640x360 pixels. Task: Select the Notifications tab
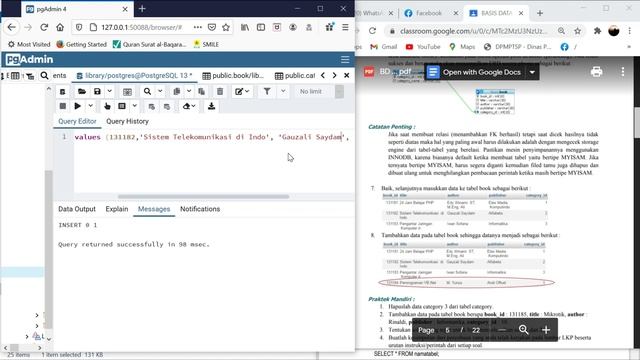[200, 209]
